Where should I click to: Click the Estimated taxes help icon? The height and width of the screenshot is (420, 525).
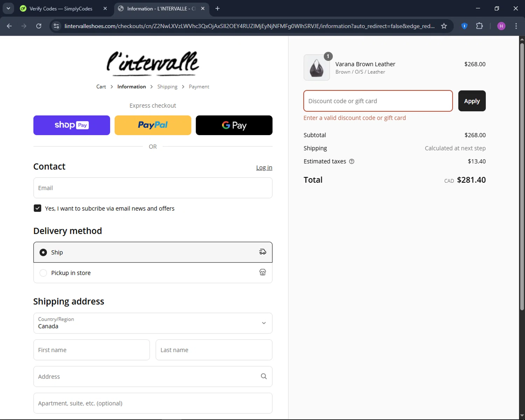pyautogui.click(x=352, y=161)
